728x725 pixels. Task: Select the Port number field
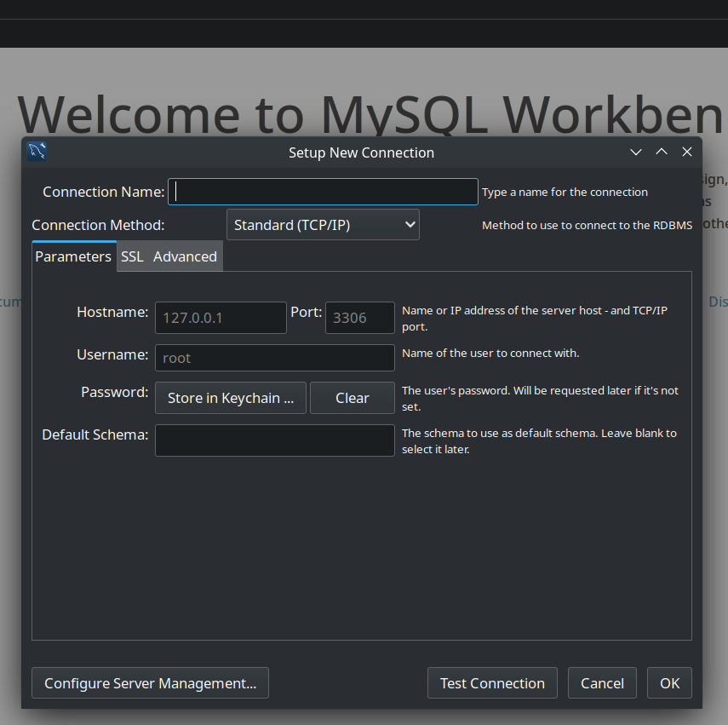click(x=359, y=318)
